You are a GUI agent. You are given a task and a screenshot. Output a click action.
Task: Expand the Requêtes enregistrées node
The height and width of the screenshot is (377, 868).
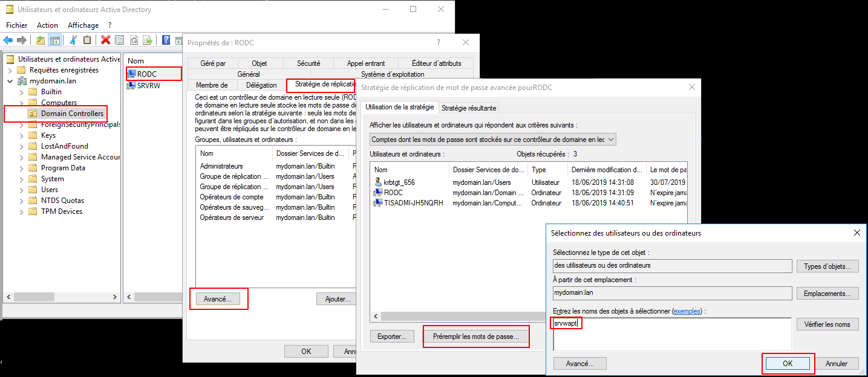click(x=10, y=70)
